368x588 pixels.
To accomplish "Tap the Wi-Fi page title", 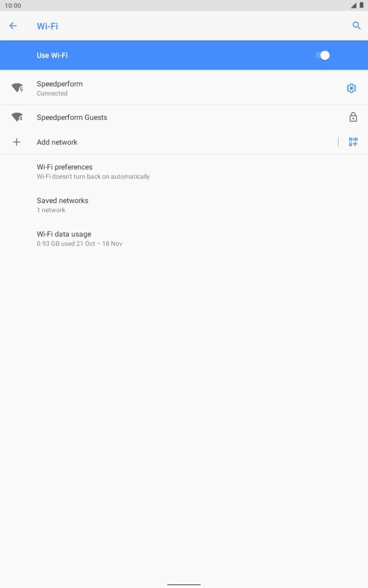I will click(x=47, y=26).
